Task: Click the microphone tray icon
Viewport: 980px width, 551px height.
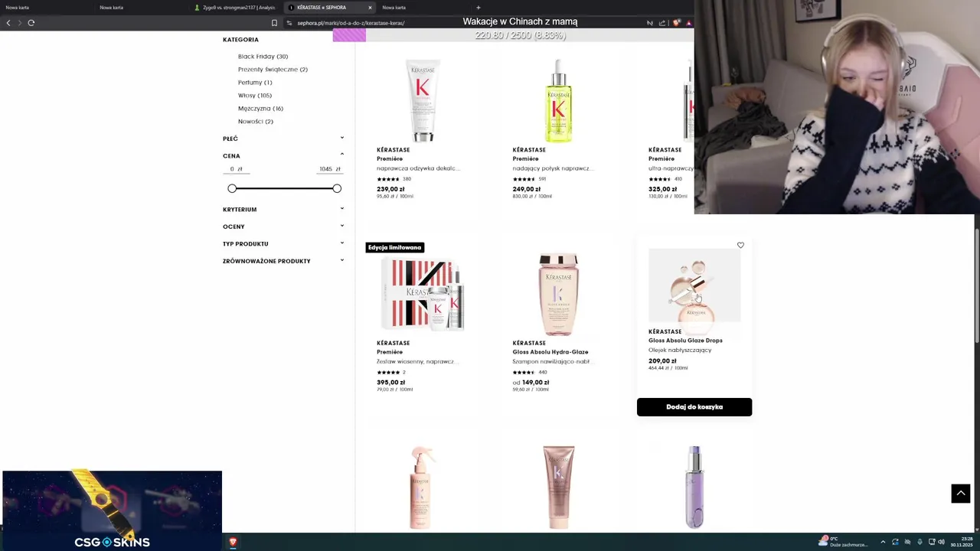Action: point(920,542)
